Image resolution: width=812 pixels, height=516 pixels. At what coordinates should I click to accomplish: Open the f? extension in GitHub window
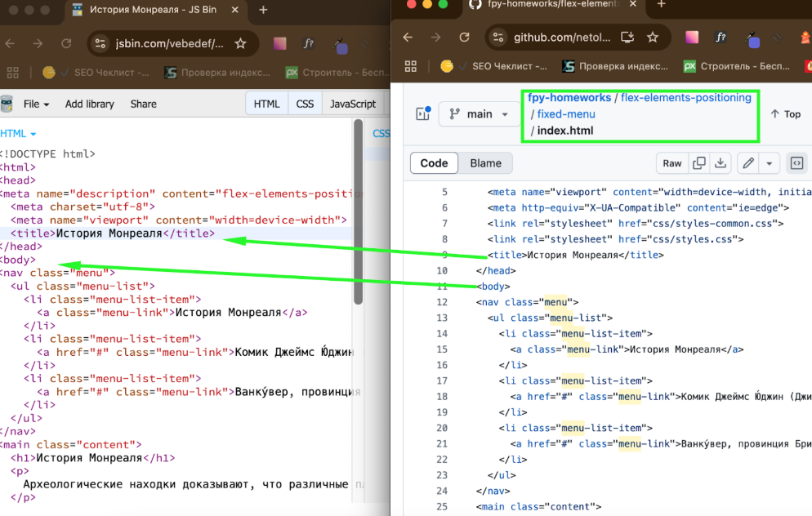721,38
